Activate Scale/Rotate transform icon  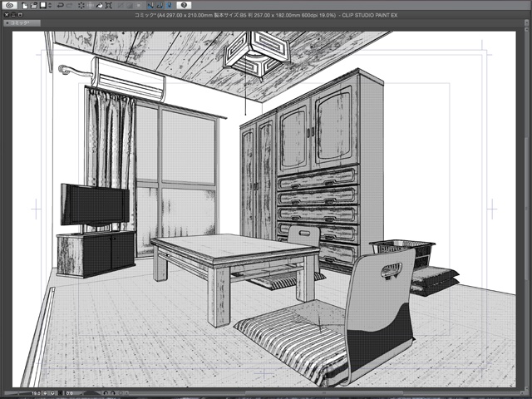tap(109, 6)
